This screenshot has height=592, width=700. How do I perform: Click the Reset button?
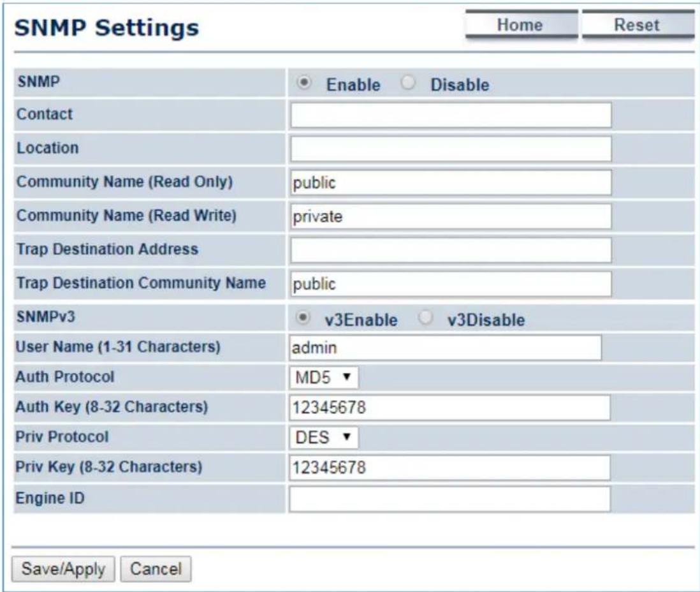[x=638, y=25]
